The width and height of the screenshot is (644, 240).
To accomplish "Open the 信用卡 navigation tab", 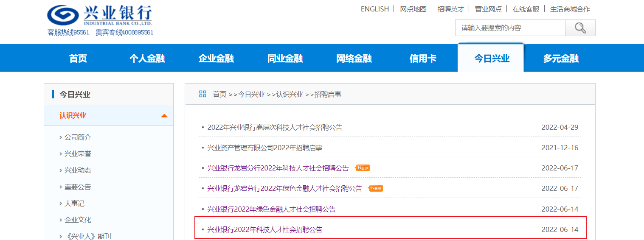I will (x=423, y=59).
